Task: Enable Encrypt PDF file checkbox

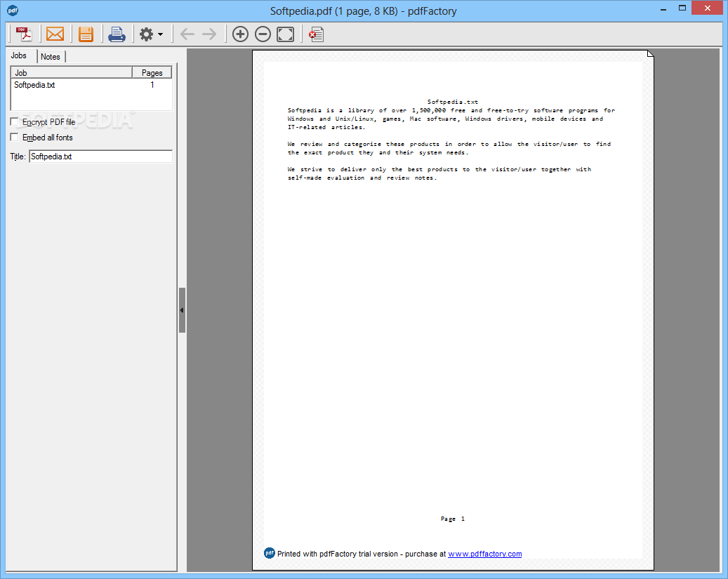Action: tap(15, 121)
